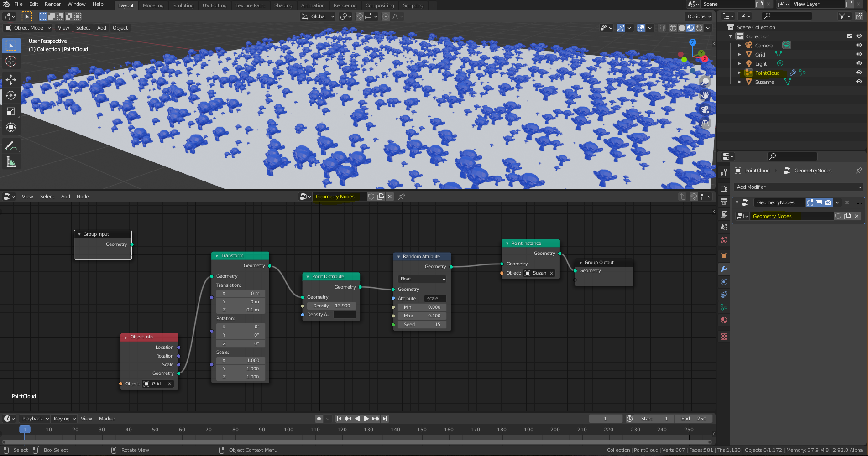Open the Render menu
868x456 pixels.
click(53, 4)
